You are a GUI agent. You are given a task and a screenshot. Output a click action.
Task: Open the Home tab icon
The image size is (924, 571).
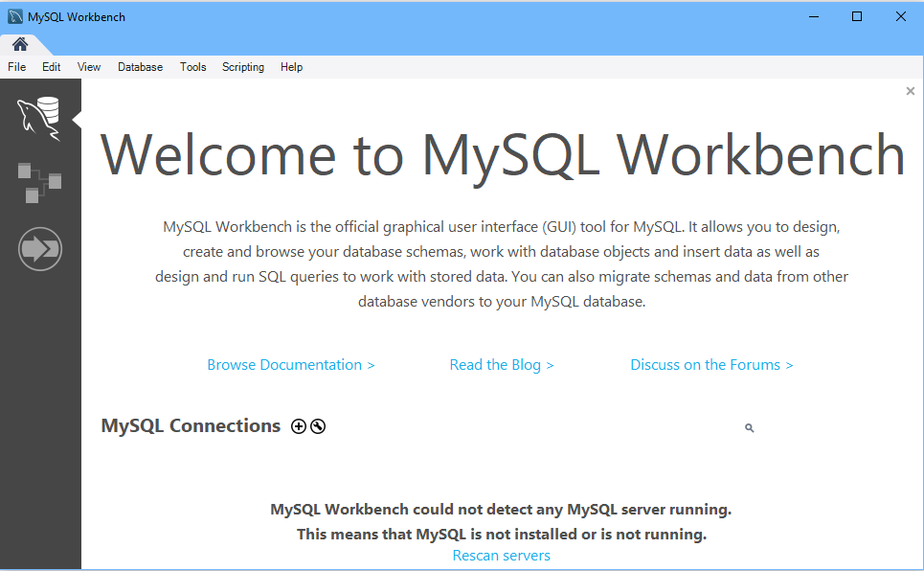pyautogui.click(x=20, y=44)
